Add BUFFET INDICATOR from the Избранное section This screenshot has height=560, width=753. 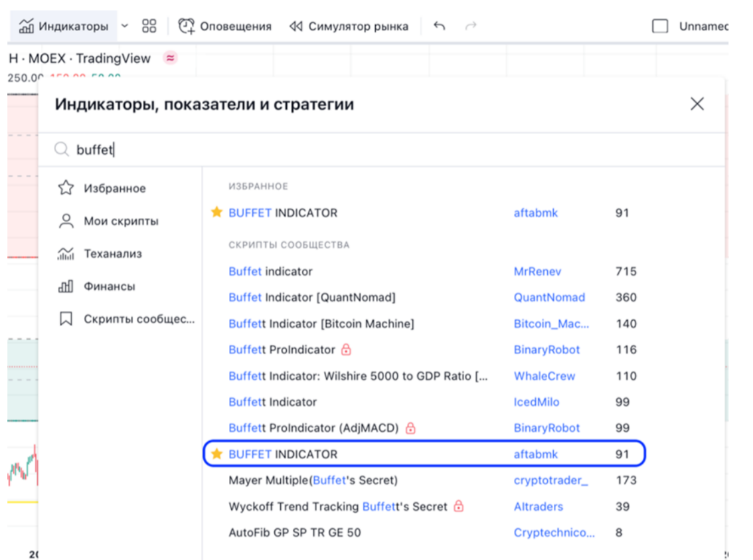point(283,213)
